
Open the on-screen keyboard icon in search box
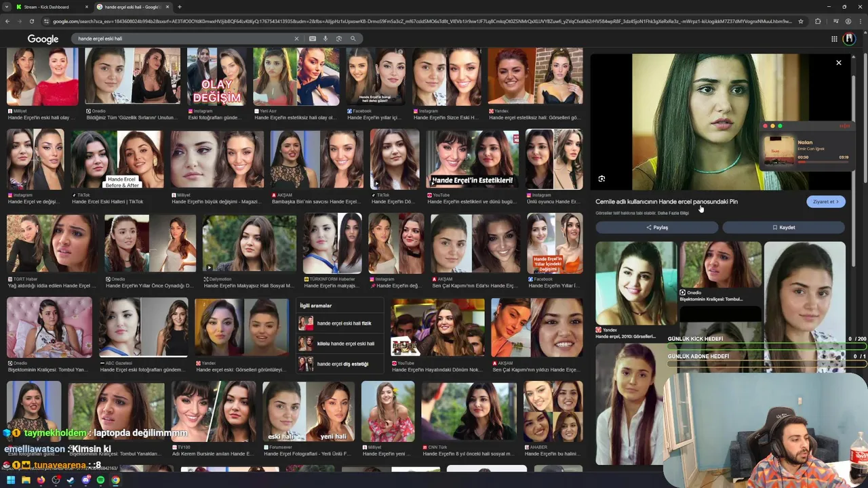313,39
